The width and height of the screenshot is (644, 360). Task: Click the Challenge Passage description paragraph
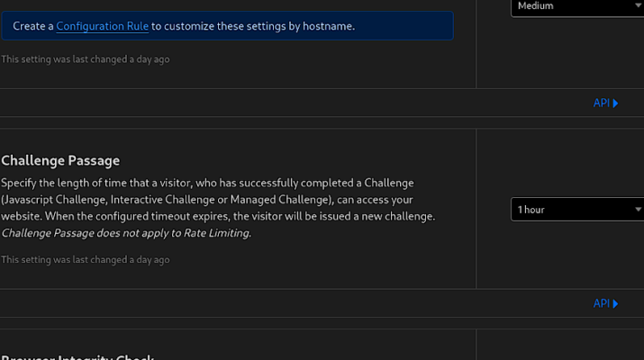(216, 200)
